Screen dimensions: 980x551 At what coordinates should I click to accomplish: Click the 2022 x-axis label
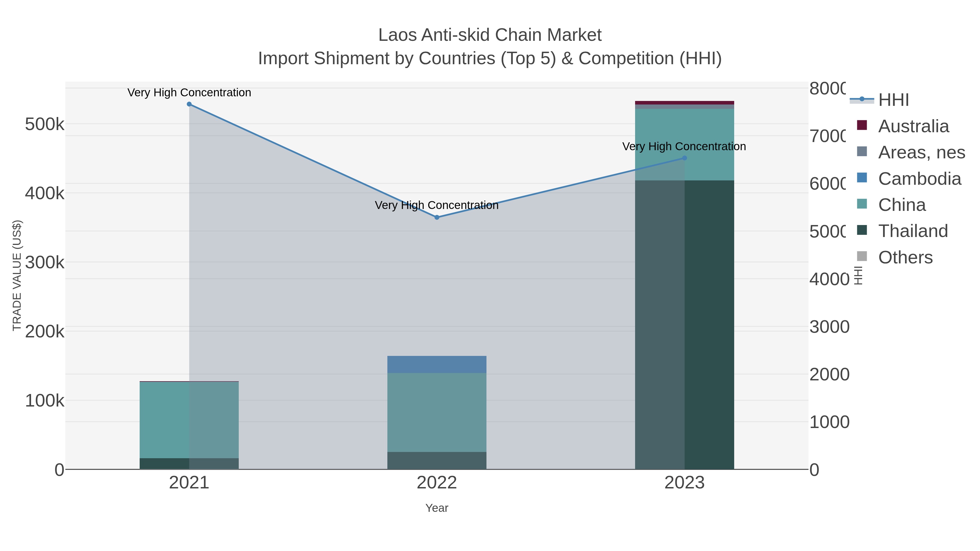437,483
